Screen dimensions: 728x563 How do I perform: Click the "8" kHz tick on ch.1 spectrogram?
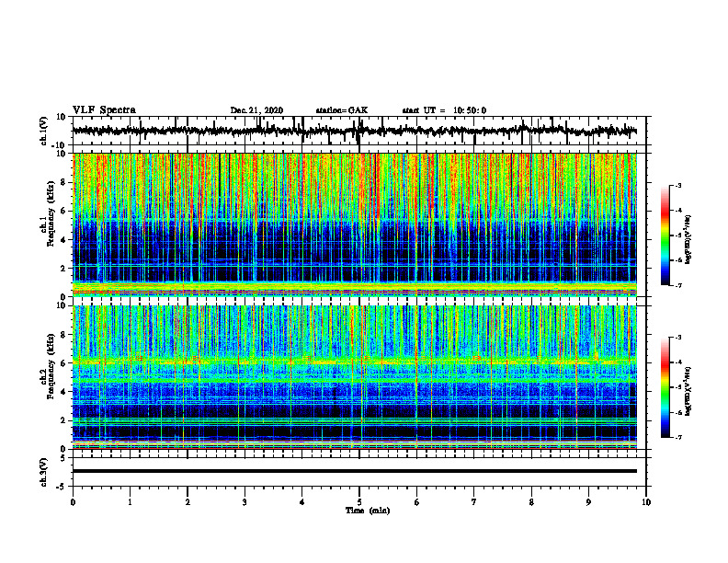pos(63,182)
